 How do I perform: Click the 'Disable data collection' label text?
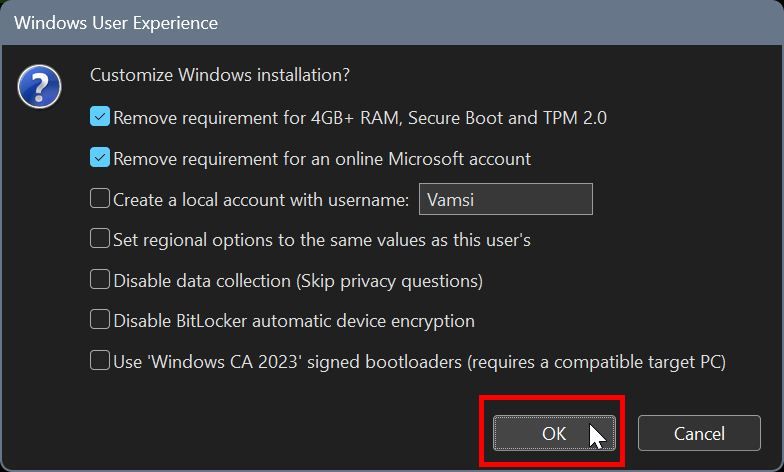coord(298,281)
